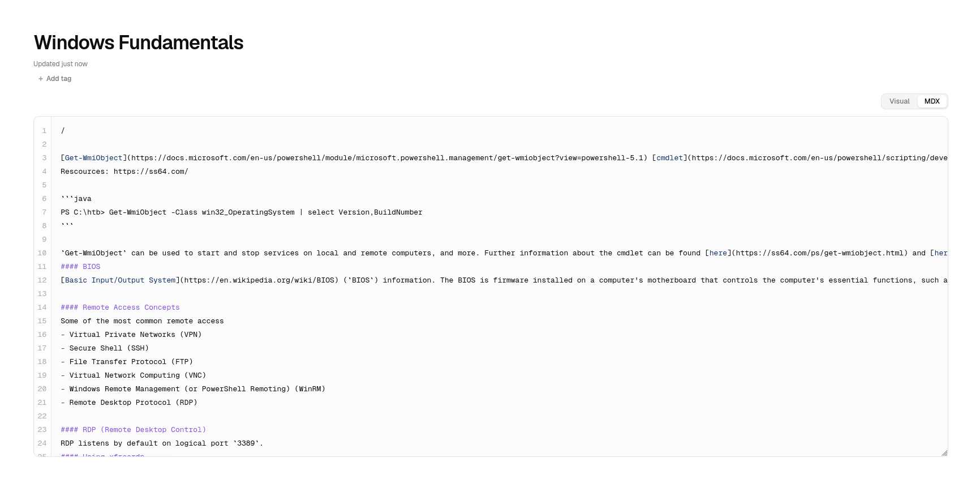Image resolution: width=980 pixels, height=483 pixels.
Task: Click the 'Secure Shell (SSH)' list item
Action: pos(105,348)
